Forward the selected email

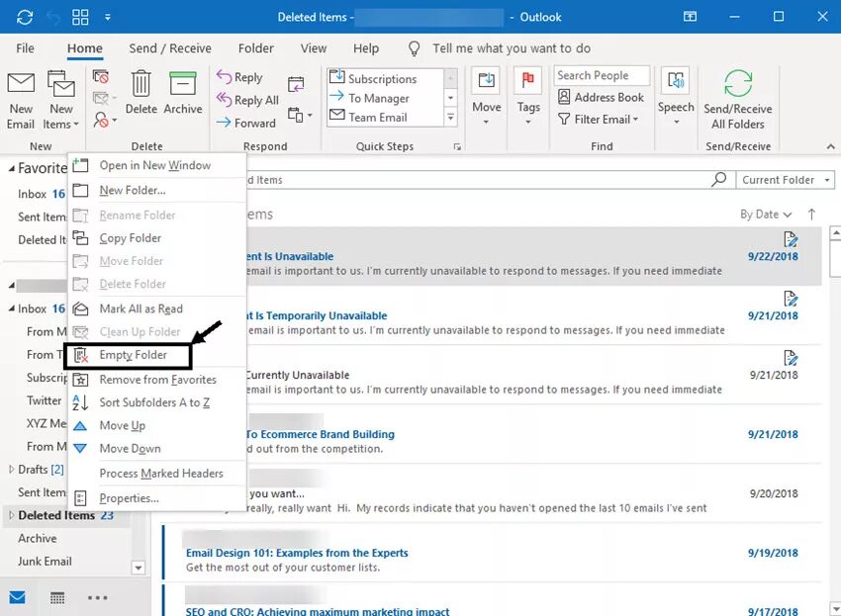pos(245,123)
